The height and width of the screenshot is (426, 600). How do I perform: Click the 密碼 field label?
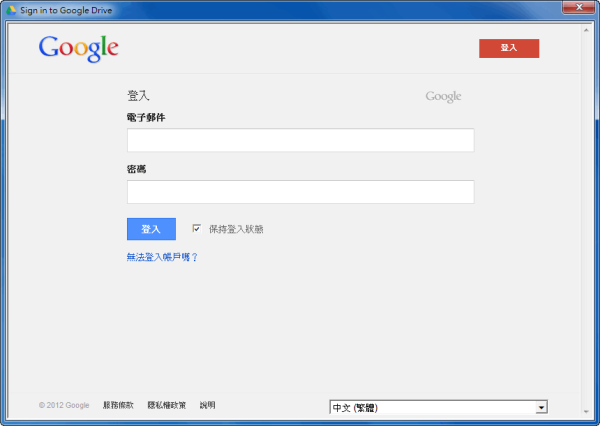136,169
